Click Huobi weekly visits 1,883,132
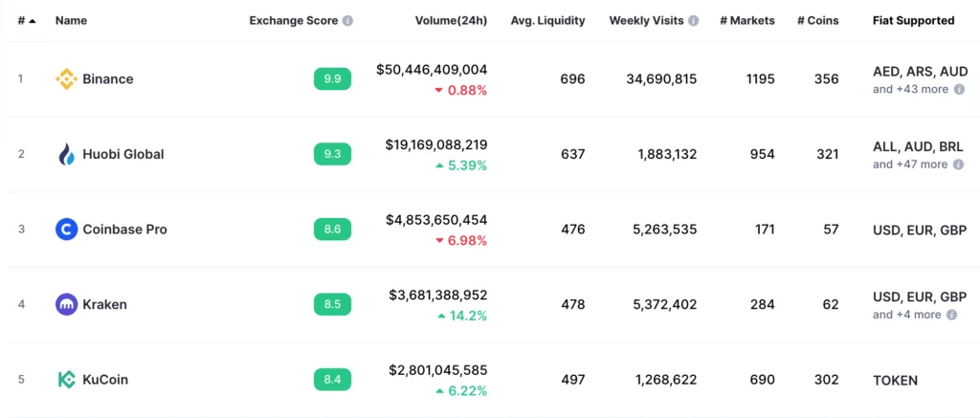The height and width of the screenshot is (418, 980). pos(667,154)
